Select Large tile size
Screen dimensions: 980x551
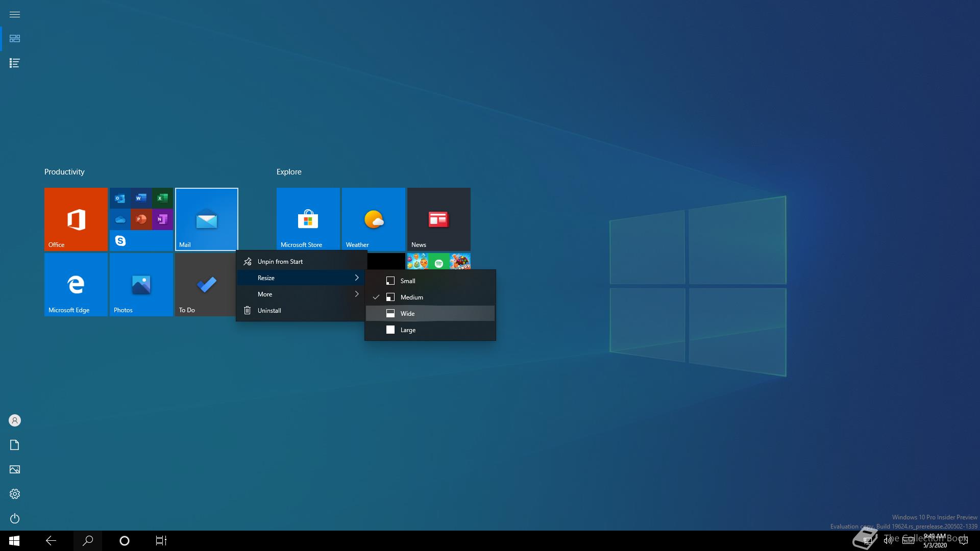coord(430,330)
